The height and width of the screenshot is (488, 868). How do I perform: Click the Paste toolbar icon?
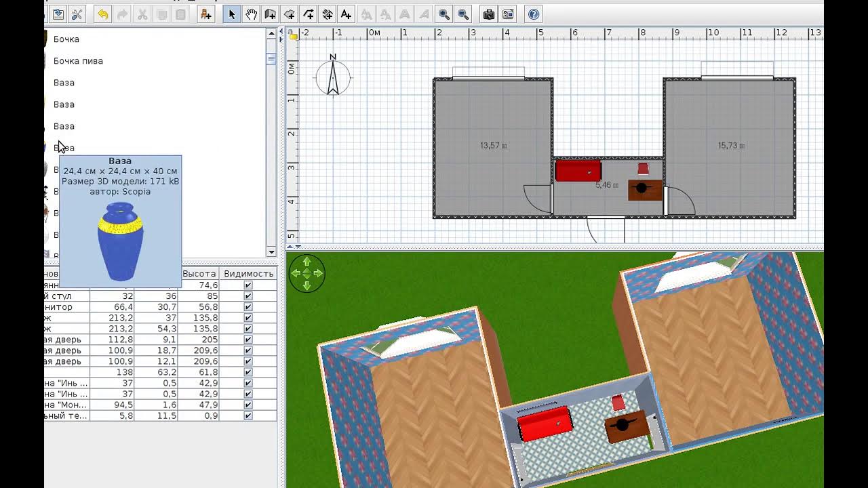pyautogui.click(x=180, y=14)
